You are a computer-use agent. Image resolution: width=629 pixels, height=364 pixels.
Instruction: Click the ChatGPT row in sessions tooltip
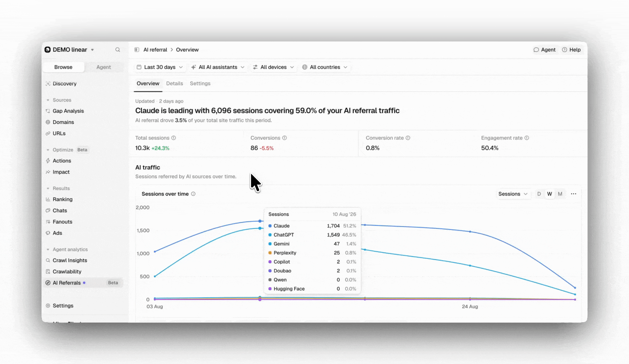(312, 235)
